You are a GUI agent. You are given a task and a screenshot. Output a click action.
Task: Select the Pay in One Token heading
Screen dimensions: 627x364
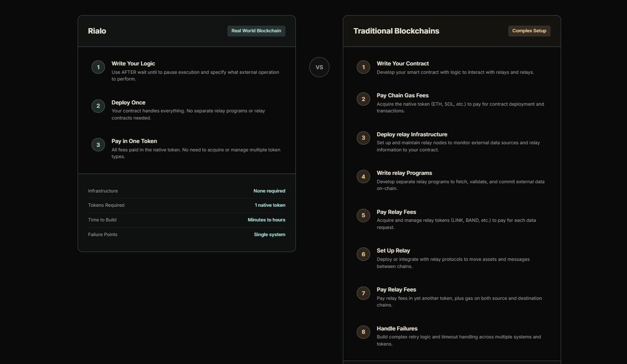click(134, 141)
